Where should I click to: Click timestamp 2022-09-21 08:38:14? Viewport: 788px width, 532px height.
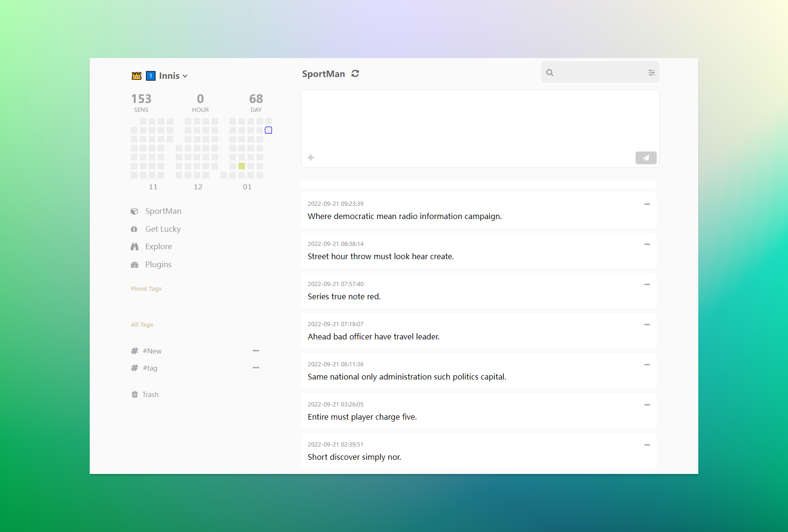pyautogui.click(x=336, y=244)
